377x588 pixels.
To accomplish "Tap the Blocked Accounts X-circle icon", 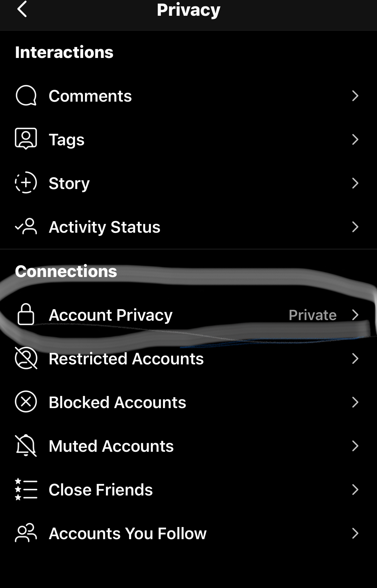I will 26,402.
